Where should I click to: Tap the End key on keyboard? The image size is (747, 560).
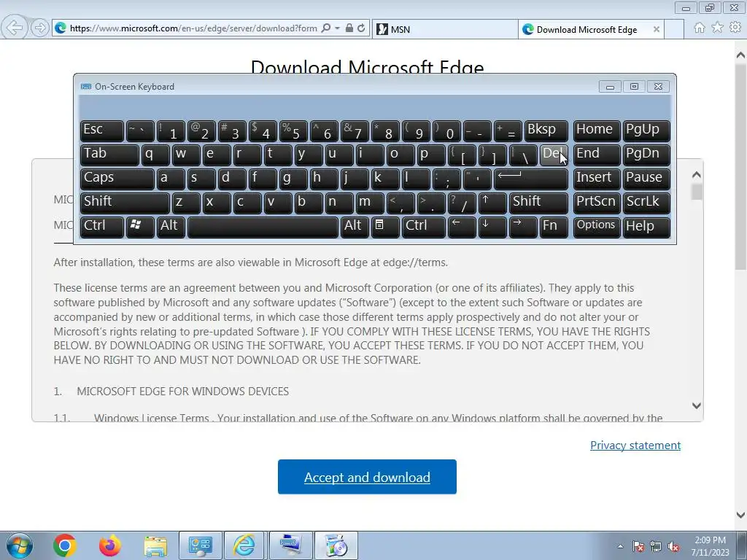[597, 155]
